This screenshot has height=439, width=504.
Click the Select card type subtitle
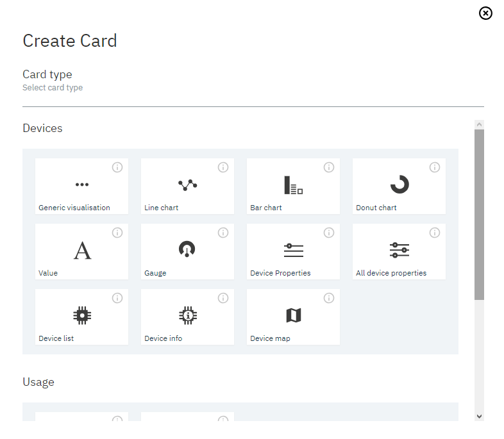[x=53, y=88]
